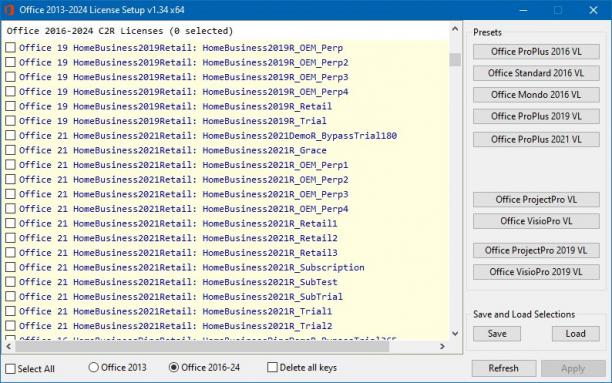Click the Apply button
This screenshot has height=383, width=612.
click(x=573, y=368)
